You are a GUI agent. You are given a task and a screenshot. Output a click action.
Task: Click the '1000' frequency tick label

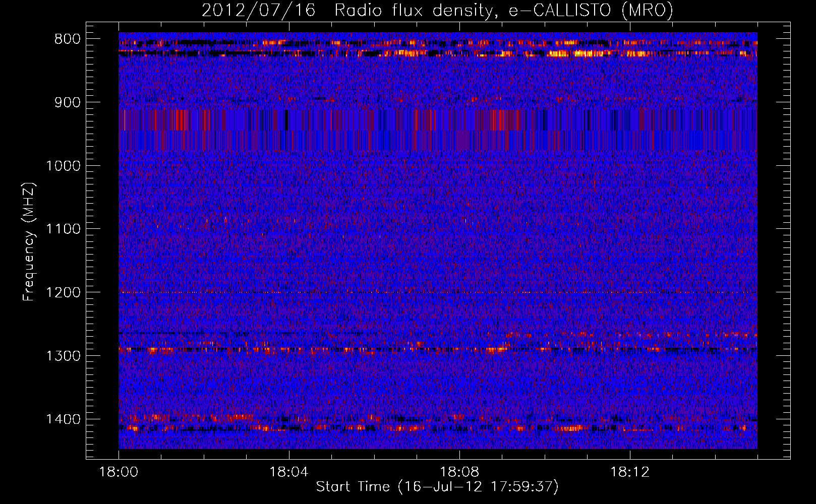pyautogui.click(x=63, y=166)
